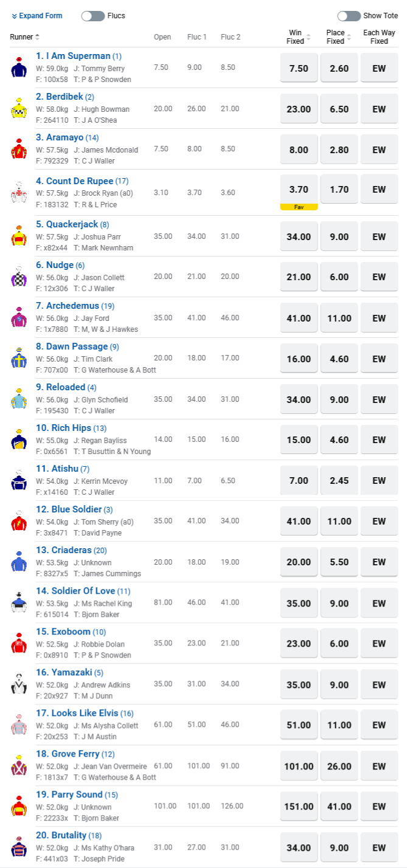Viewport: 407px width, 868px height.
Task: Select Count De Rupee's 3.70 favourite win odds
Action: pyautogui.click(x=299, y=189)
